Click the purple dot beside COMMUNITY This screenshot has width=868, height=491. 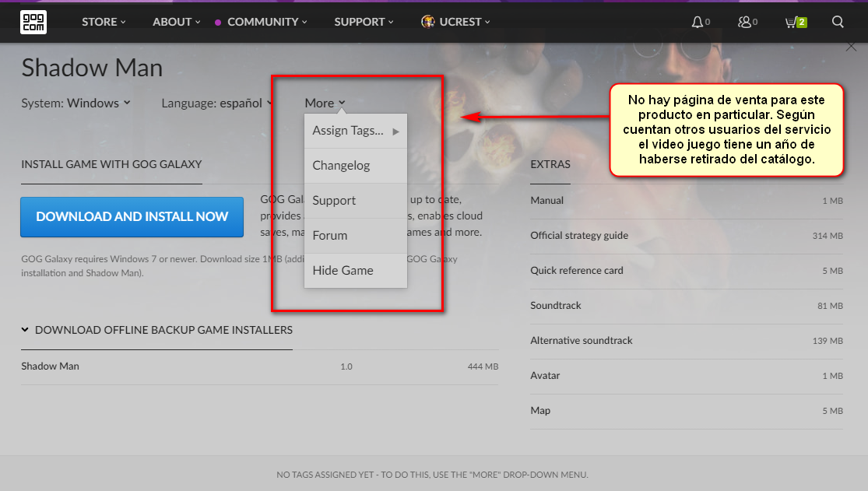(218, 22)
